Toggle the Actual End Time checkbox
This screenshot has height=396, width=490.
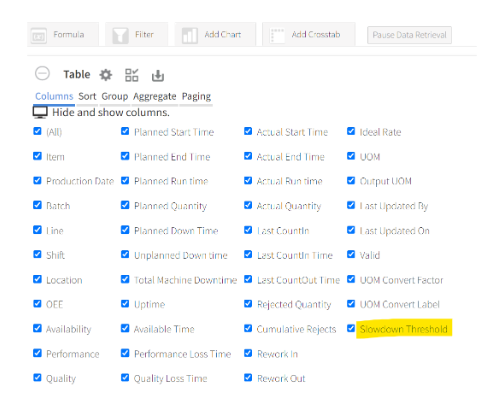248,156
